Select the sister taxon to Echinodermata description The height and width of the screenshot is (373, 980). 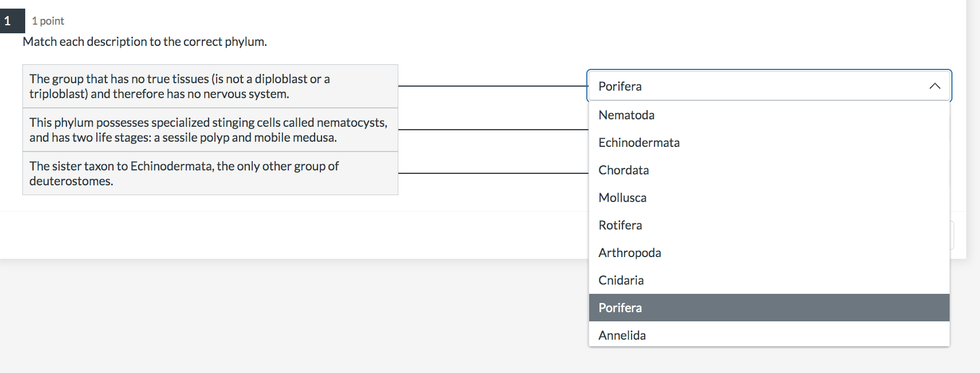(x=210, y=173)
